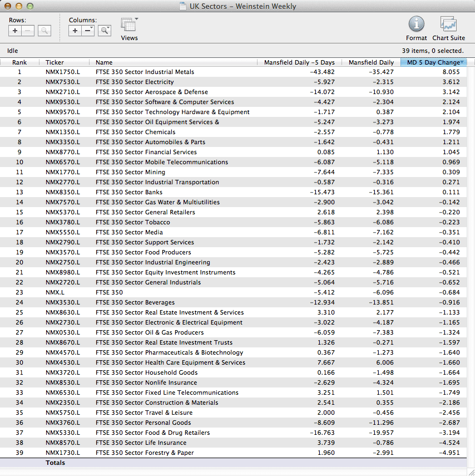
Task: Open the Format info panel
Action: coord(416,24)
